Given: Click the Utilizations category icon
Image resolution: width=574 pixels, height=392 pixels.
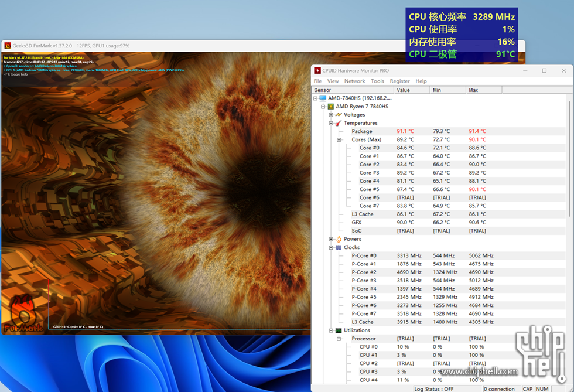Looking at the screenshot, I should click(339, 330).
